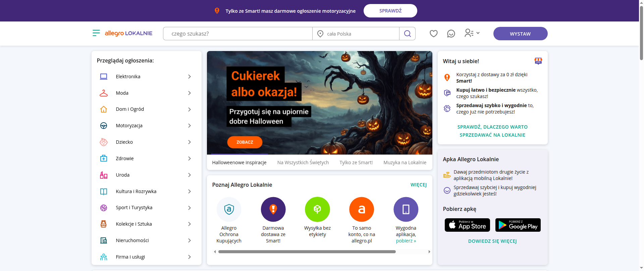This screenshot has width=644, height=271.
Task: Open Darmowa dostawa ze Smart! icon
Action: click(x=273, y=209)
